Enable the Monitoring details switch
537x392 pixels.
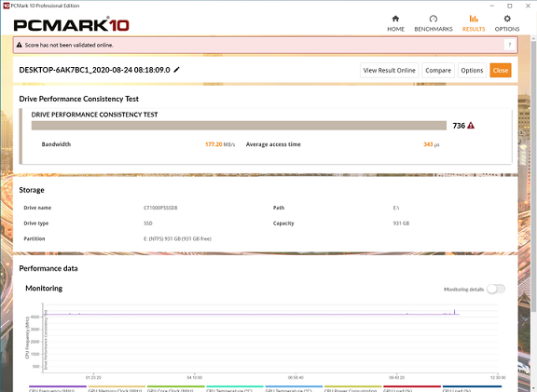(496, 289)
